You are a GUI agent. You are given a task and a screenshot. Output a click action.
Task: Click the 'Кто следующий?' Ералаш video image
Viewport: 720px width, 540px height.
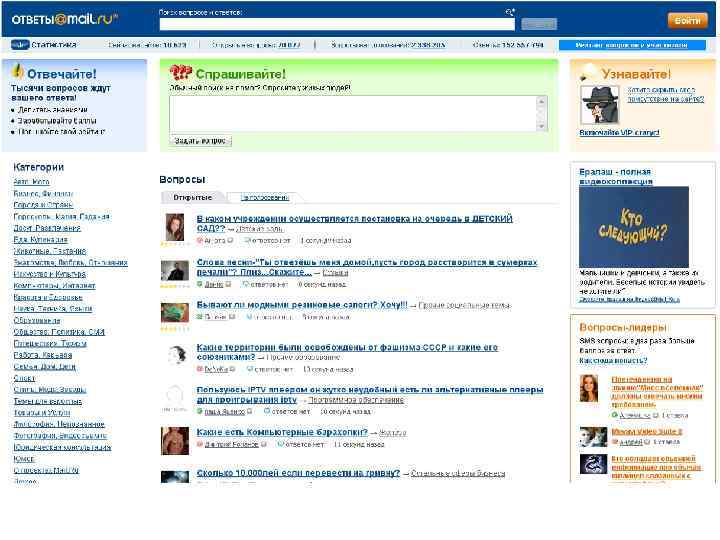click(634, 226)
